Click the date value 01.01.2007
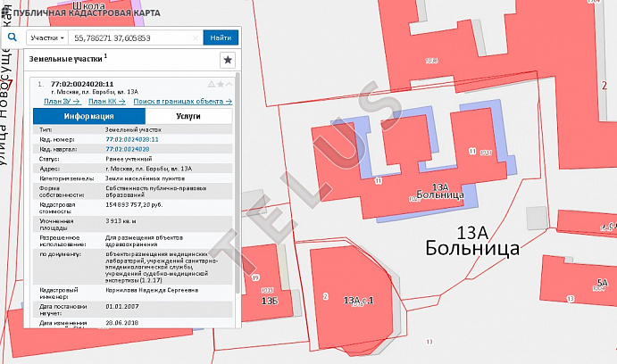The width and height of the screenshot is (617, 364). tap(122, 306)
